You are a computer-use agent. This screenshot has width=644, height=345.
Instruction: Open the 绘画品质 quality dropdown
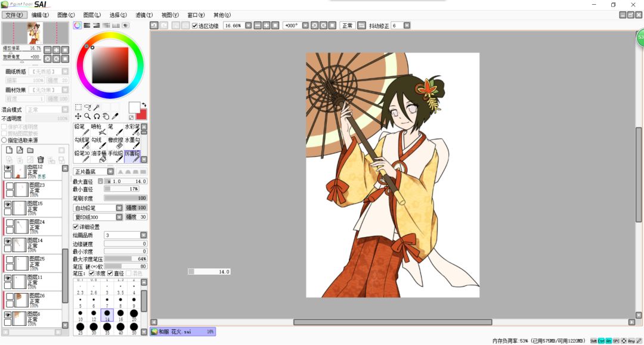click(143, 235)
